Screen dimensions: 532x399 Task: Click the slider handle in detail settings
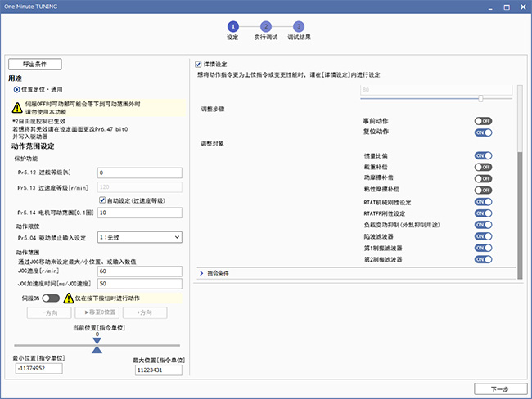(480, 98)
